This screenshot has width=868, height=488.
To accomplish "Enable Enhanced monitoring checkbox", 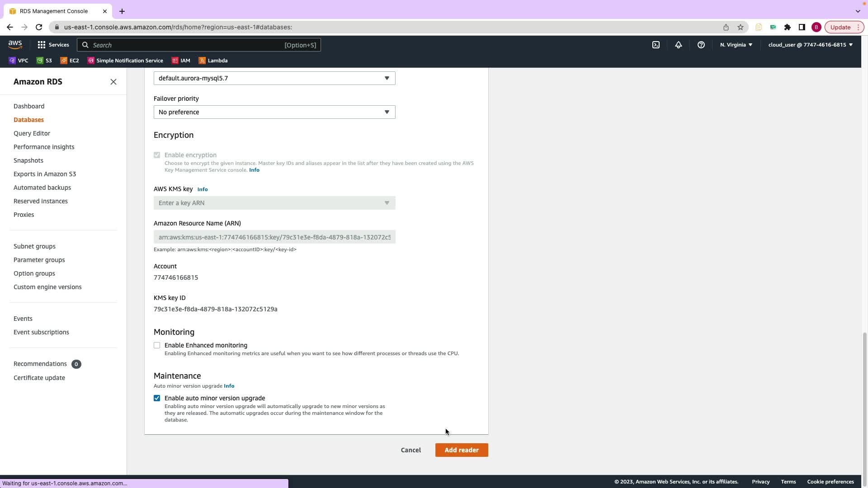I will tap(157, 345).
